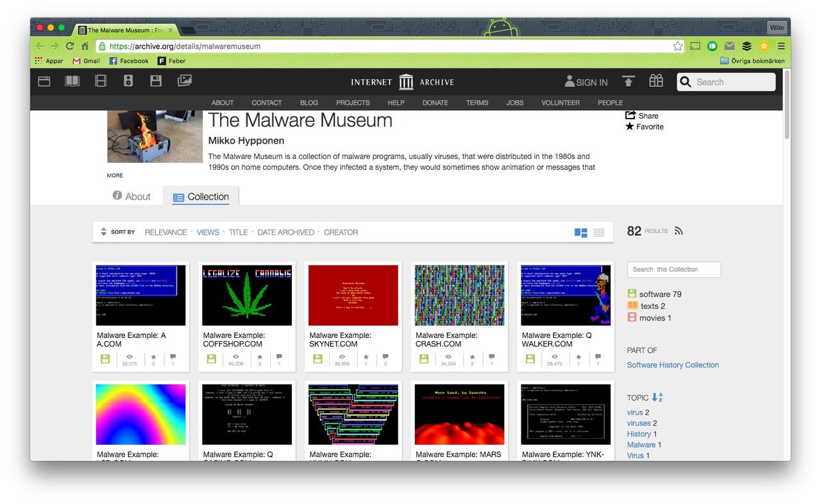
Task: Open the Volunteer nav link
Action: (561, 103)
